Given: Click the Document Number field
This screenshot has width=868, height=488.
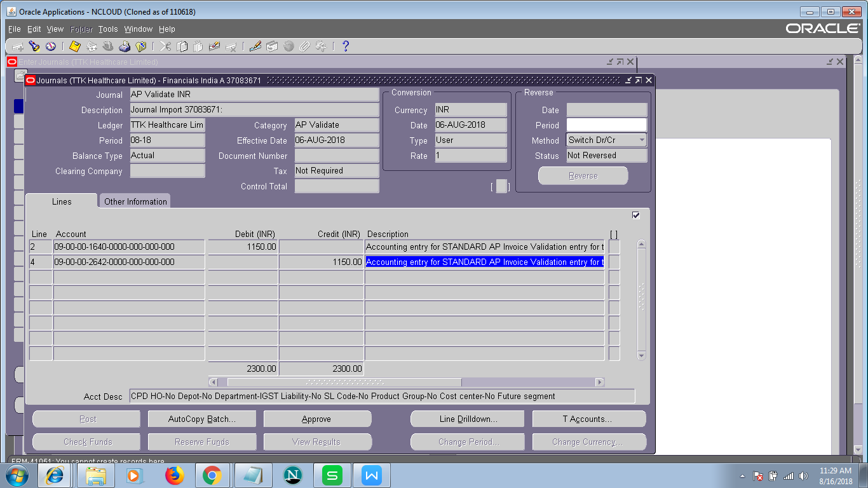Looking at the screenshot, I should pyautogui.click(x=337, y=156).
